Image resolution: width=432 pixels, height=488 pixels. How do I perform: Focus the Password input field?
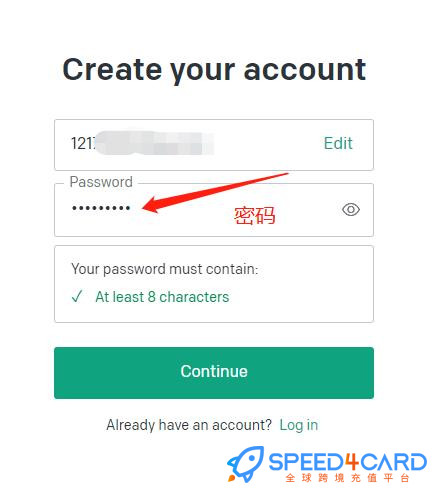(x=214, y=210)
